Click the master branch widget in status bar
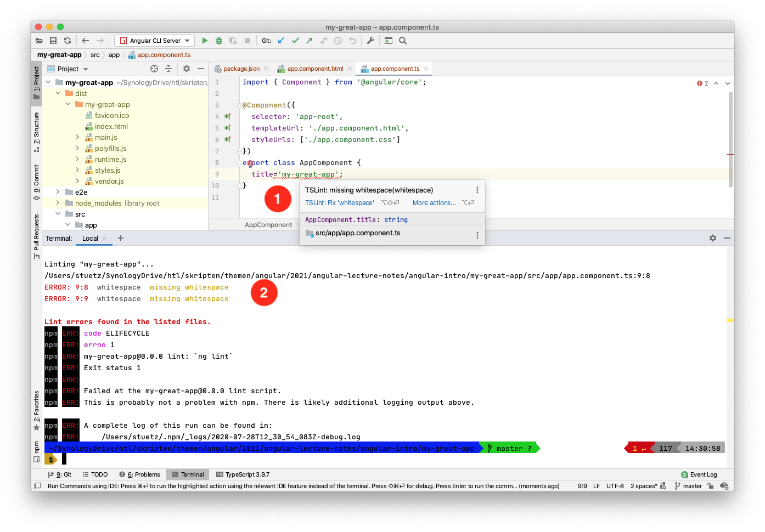 (x=688, y=486)
